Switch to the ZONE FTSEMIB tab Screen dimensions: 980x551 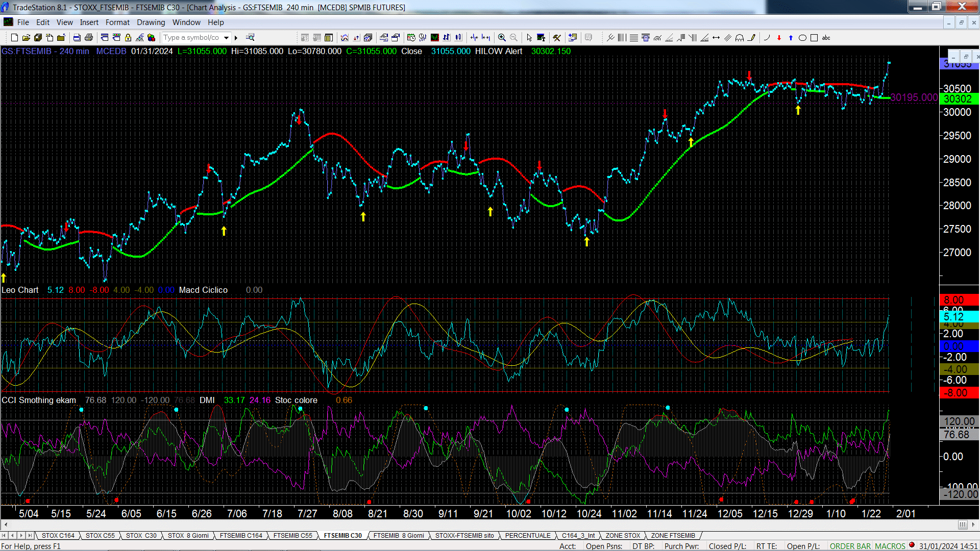[673, 536]
